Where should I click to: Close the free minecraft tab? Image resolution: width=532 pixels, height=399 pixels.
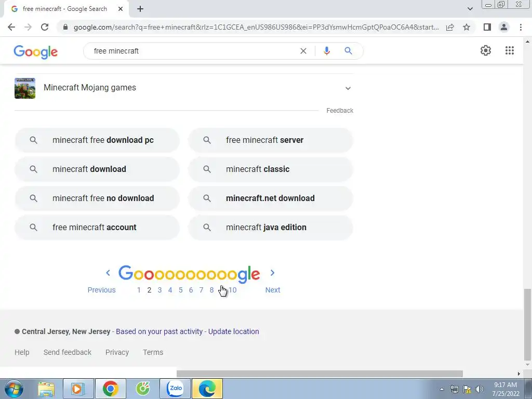(x=121, y=9)
